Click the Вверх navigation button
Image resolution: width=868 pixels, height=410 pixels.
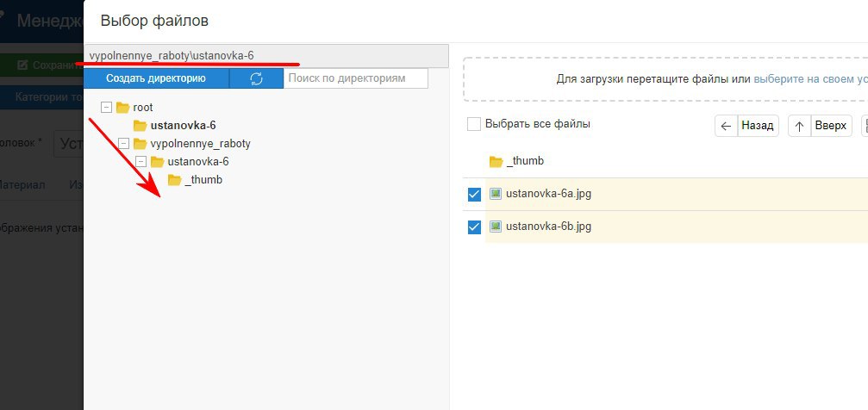pyautogui.click(x=821, y=126)
